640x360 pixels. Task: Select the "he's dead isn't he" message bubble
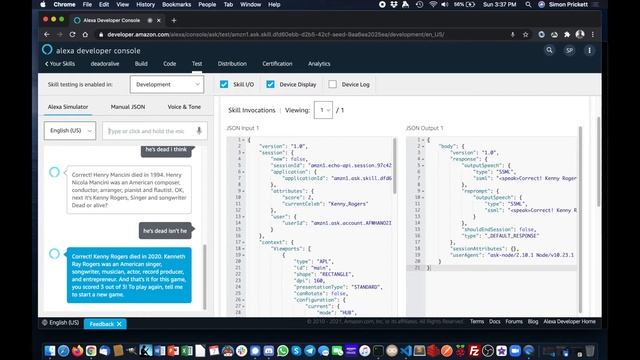(x=165, y=231)
